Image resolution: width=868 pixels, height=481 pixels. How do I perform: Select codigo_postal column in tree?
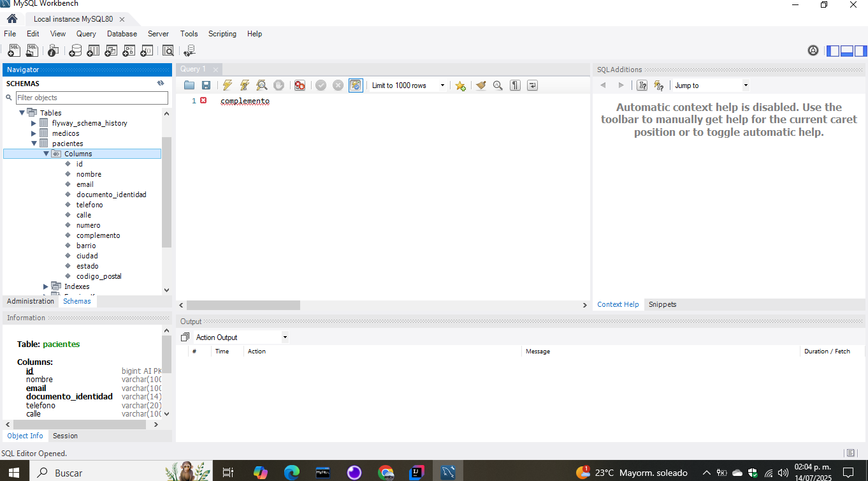pos(98,276)
